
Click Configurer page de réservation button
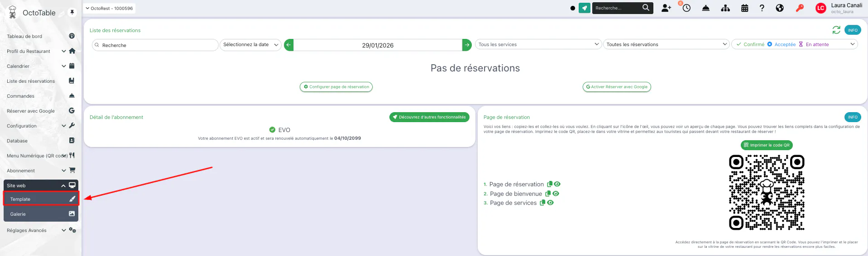pyautogui.click(x=336, y=87)
